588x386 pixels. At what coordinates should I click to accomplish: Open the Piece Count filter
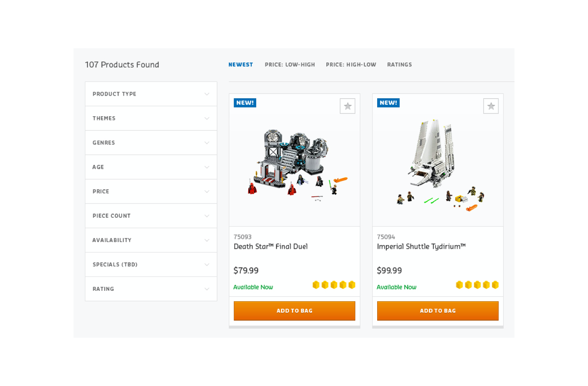pyautogui.click(x=151, y=216)
